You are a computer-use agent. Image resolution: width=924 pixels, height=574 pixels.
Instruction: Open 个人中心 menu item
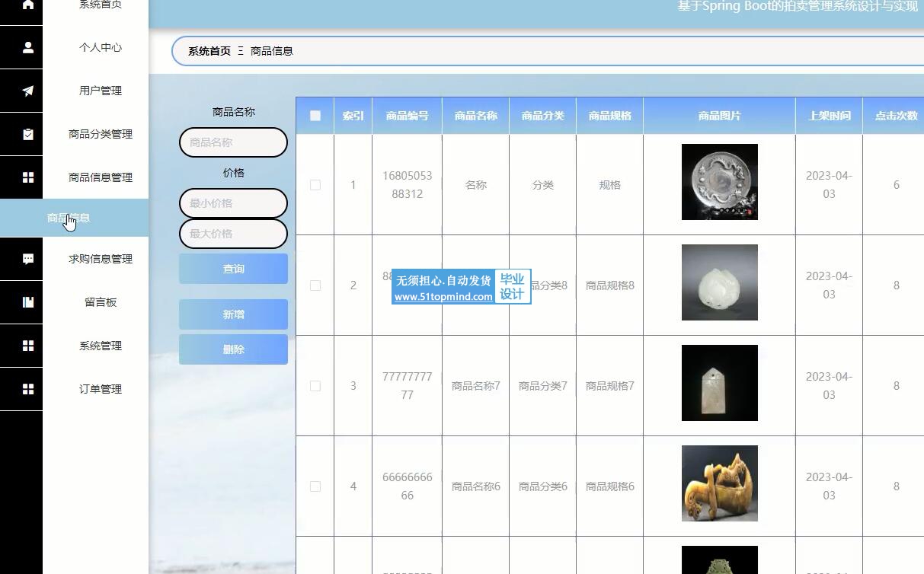(101, 47)
